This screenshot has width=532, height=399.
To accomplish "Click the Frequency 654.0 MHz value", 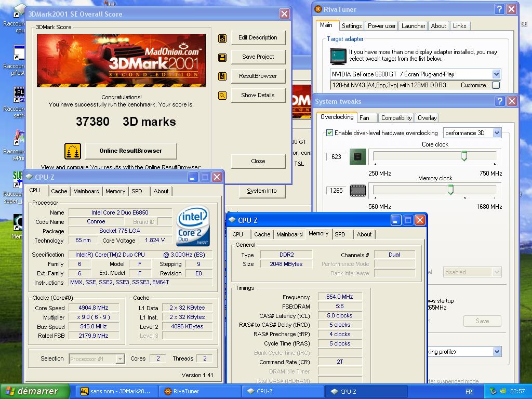I will pos(340,297).
